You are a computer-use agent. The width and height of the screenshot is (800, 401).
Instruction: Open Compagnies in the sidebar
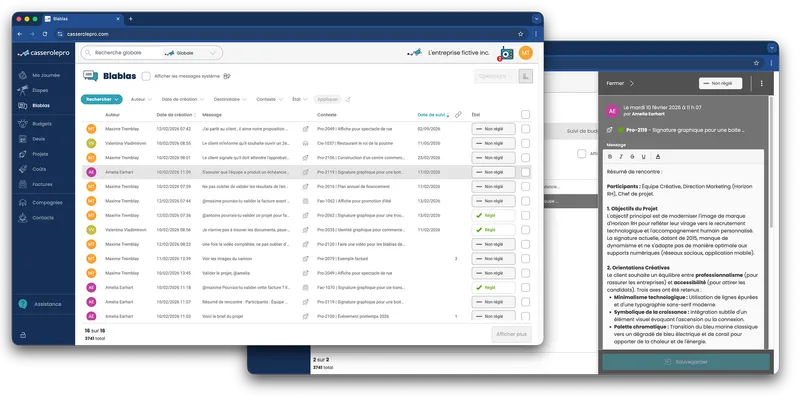tap(40, 203)
